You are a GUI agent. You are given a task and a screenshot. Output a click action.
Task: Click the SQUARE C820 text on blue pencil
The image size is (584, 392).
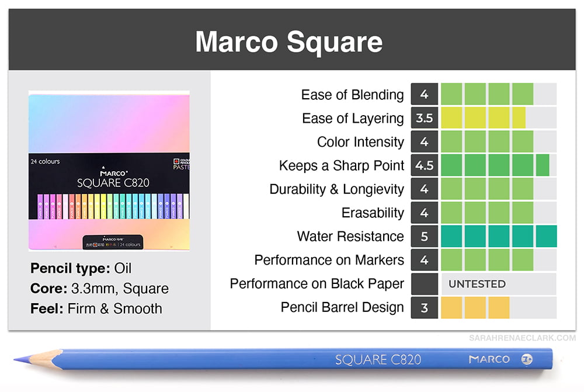(378, 360)
